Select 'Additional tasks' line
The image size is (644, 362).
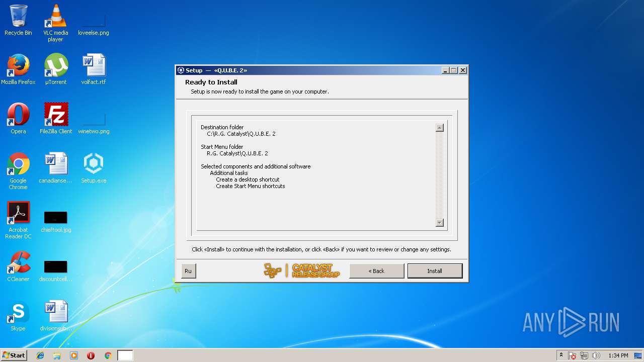tap(229, 173)
